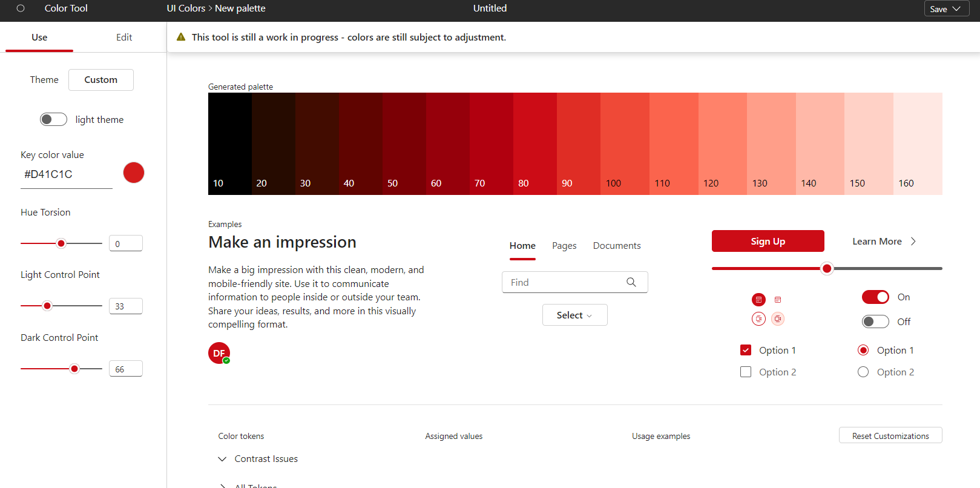Open the Custom theme dropdown
Viewport: 980px width, 488px height.
coord(101,80)
